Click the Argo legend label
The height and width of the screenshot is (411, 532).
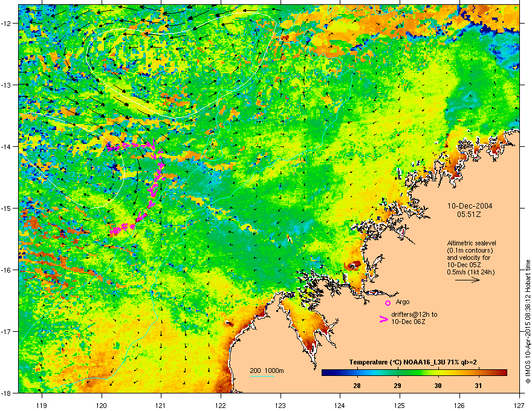coord(403,302)
